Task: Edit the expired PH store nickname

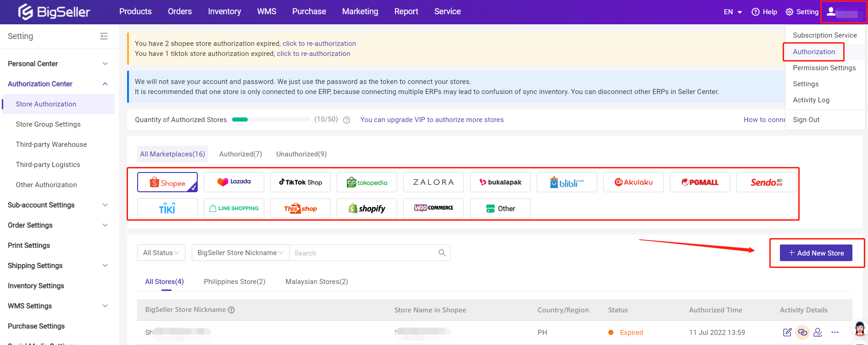Action: (787, 332)
